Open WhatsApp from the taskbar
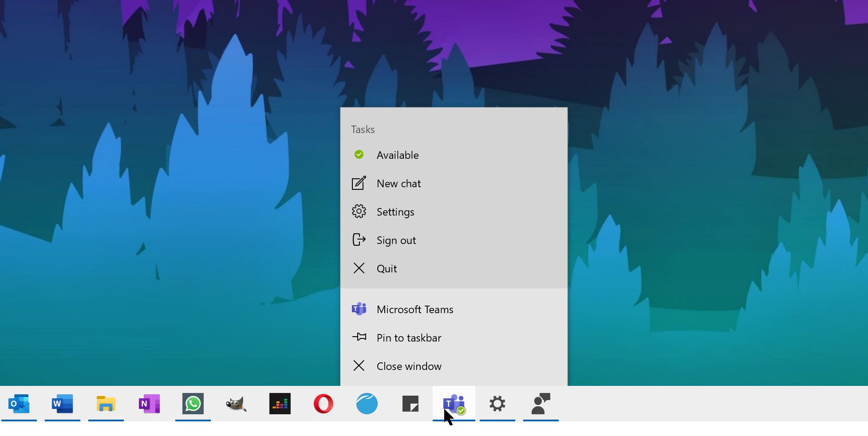 tap(193, 404)
